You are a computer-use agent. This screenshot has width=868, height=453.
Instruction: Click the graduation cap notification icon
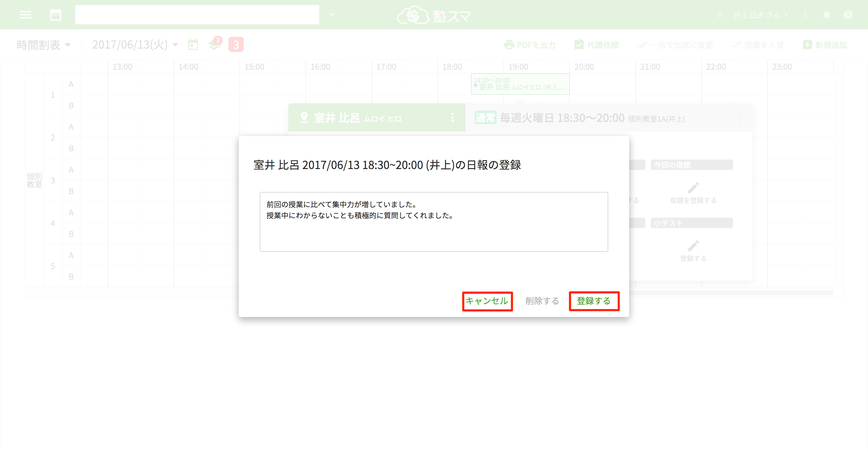click(x=214, y=45)
